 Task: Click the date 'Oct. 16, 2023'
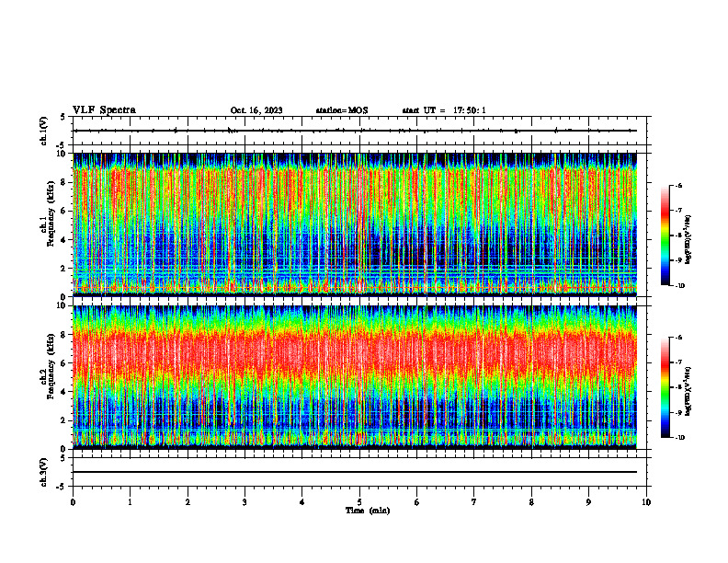tap(256, 110)
